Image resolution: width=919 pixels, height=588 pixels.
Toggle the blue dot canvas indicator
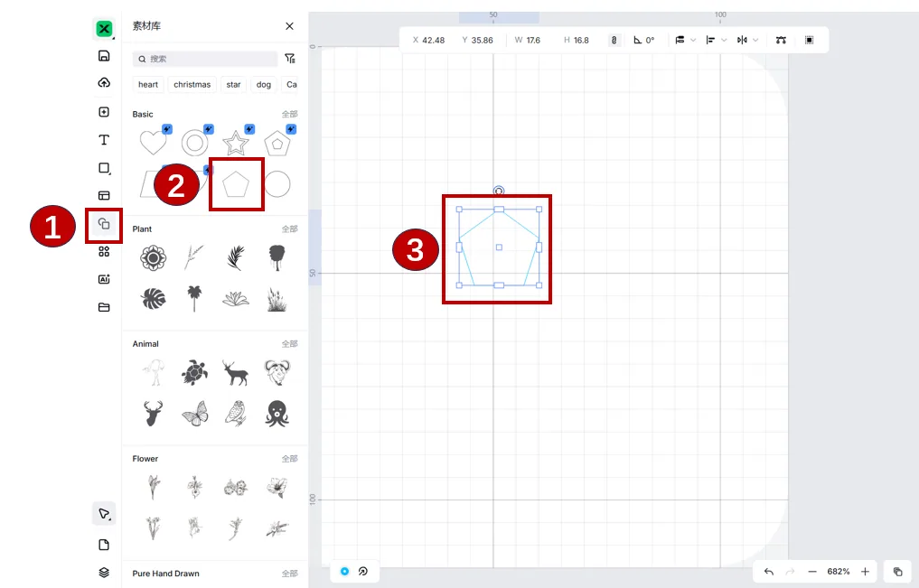tap(344, 571)
